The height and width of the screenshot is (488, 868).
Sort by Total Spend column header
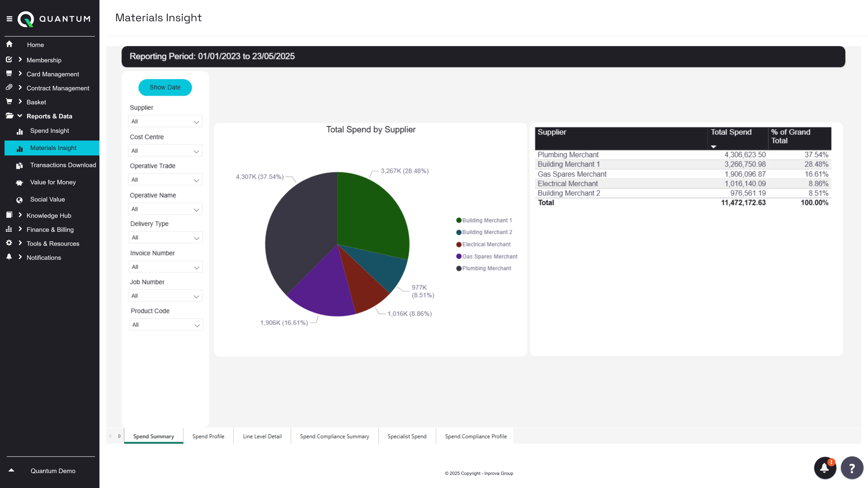pyautogui.click(x=731, y=133)
